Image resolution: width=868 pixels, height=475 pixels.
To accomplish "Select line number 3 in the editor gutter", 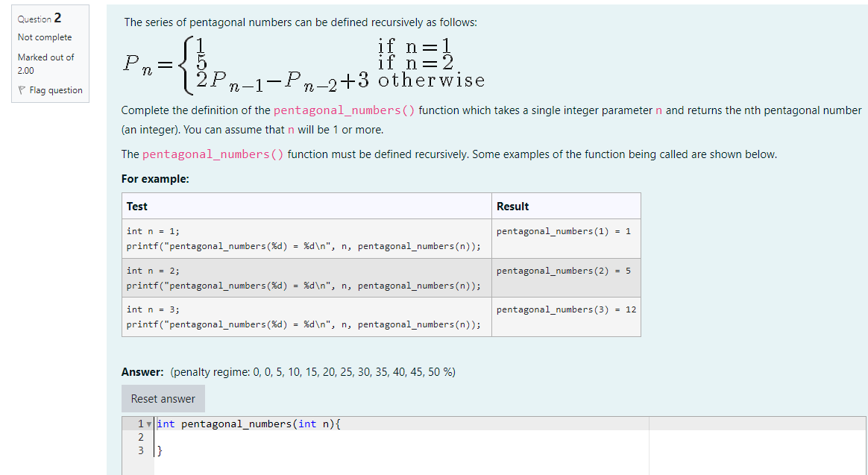I will coord(139,450).
